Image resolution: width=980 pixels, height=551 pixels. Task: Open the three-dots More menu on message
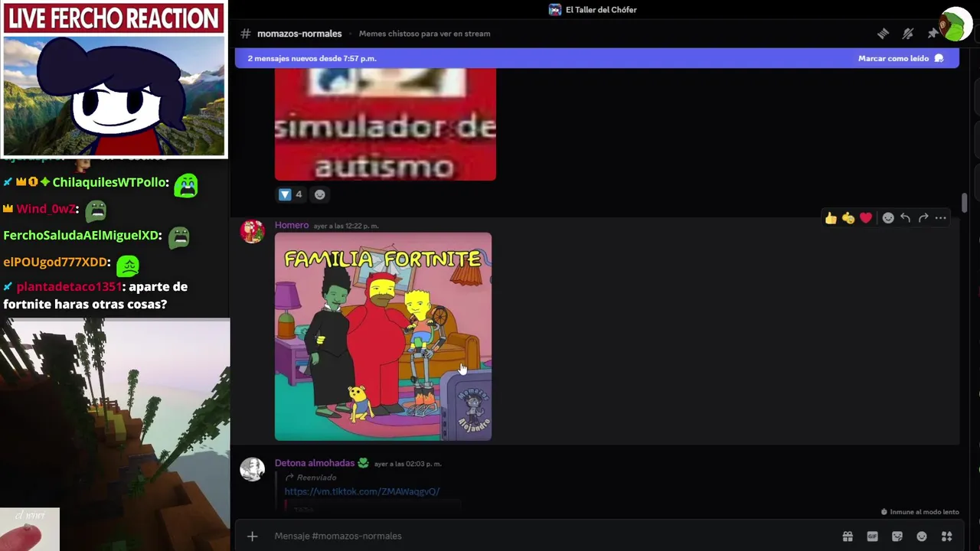[x=941, y=218]
